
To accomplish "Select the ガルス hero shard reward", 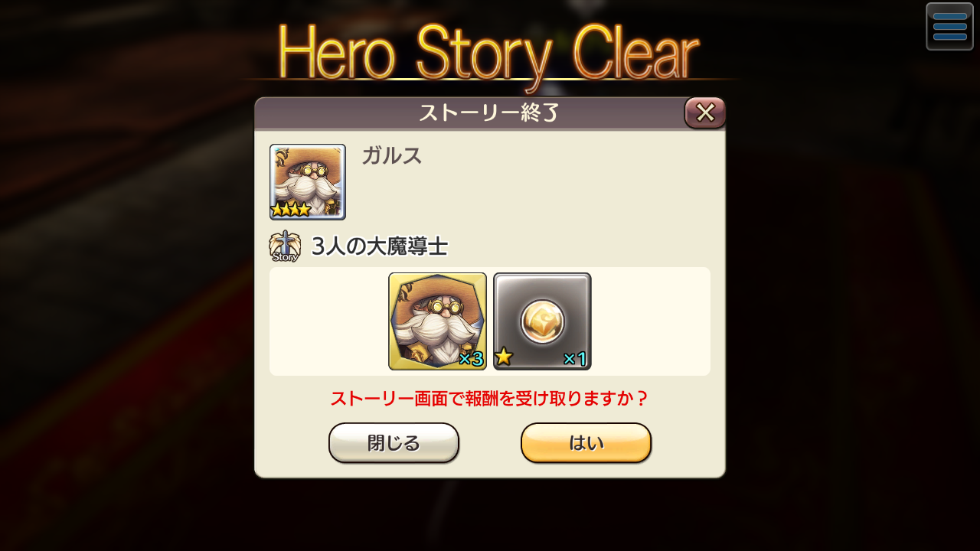I will [437, 321].
